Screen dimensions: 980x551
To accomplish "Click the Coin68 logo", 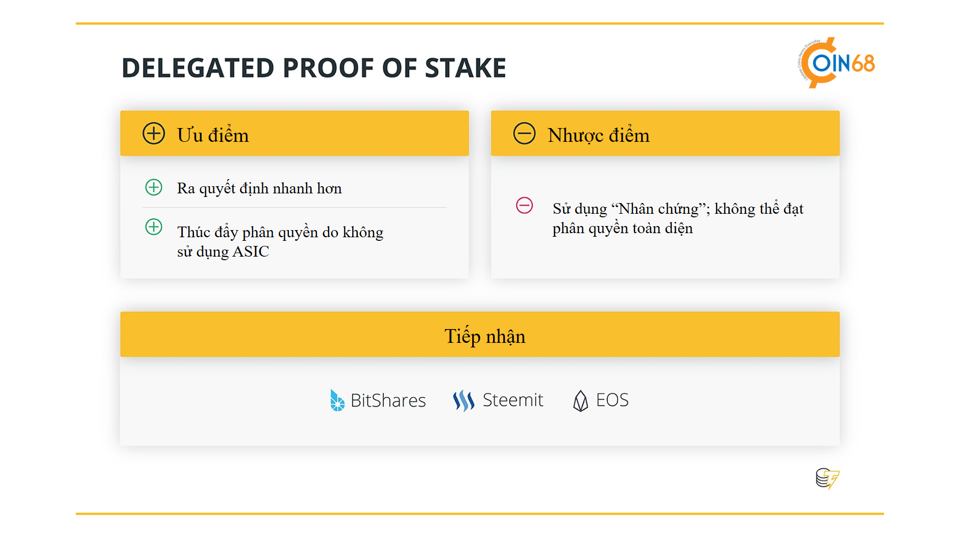I will point(837,63).
